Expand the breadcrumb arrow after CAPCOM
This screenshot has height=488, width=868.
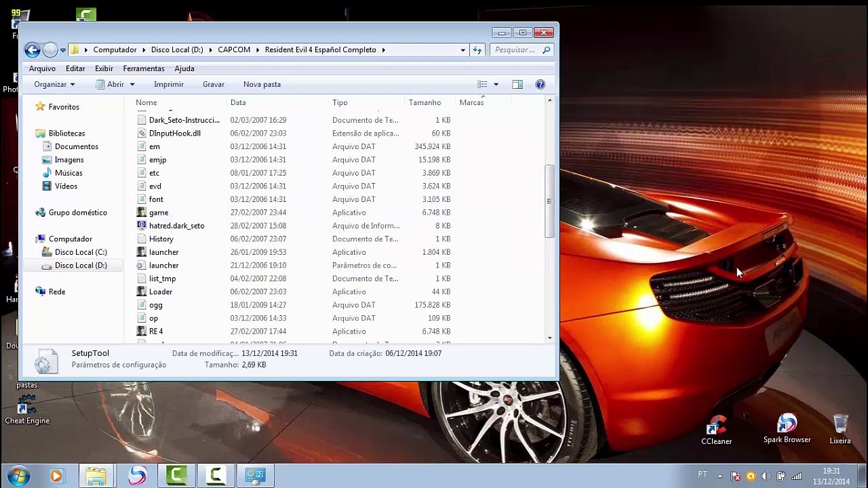(258, 49)
